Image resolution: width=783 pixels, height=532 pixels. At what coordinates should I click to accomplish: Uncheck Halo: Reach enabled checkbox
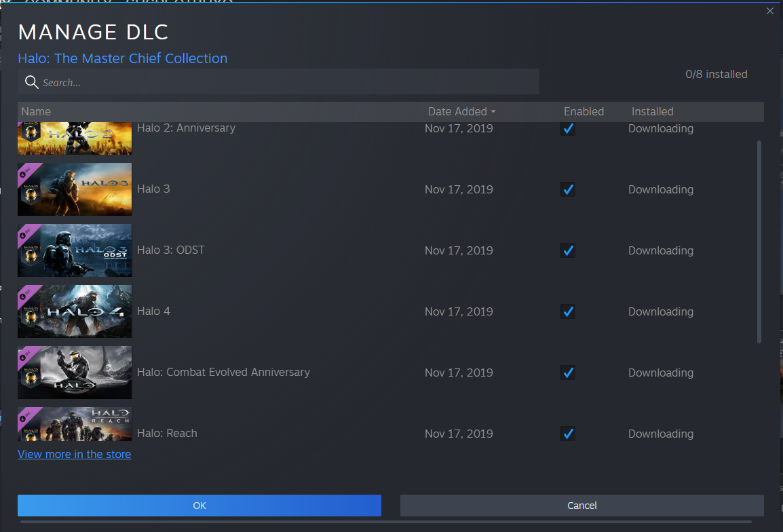[x=568, y=434]
